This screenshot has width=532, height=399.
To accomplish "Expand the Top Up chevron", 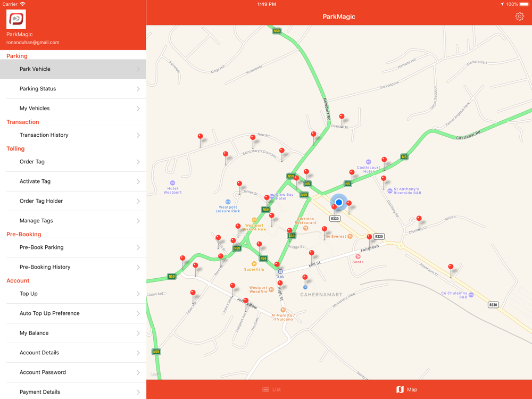I will [138, 294].
